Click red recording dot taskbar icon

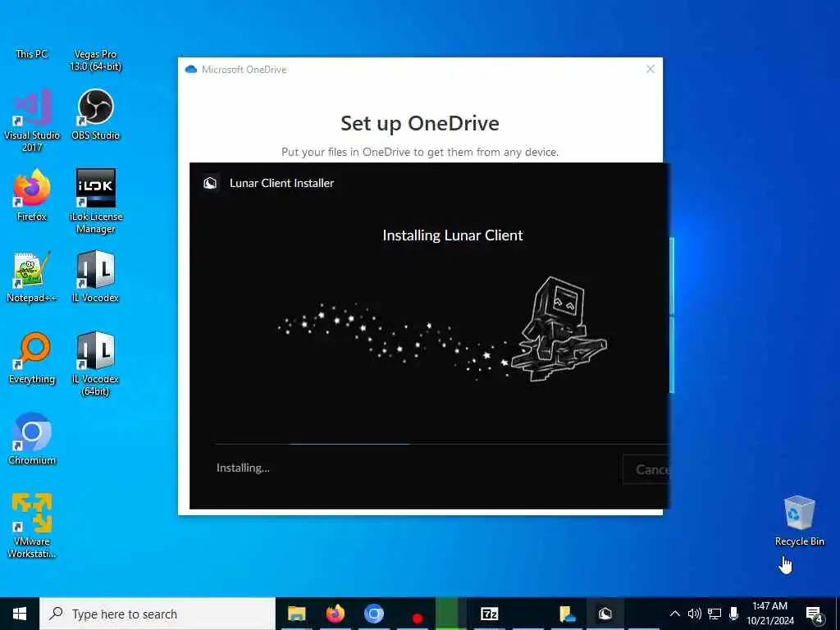coord(417,619)
